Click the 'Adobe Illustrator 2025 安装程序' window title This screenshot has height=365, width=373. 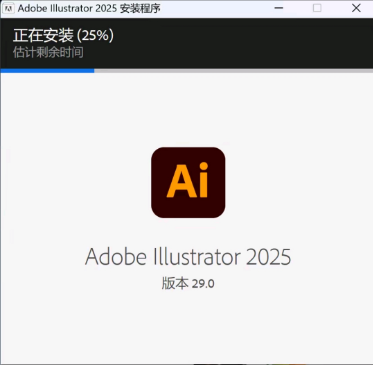coord(89,8)
